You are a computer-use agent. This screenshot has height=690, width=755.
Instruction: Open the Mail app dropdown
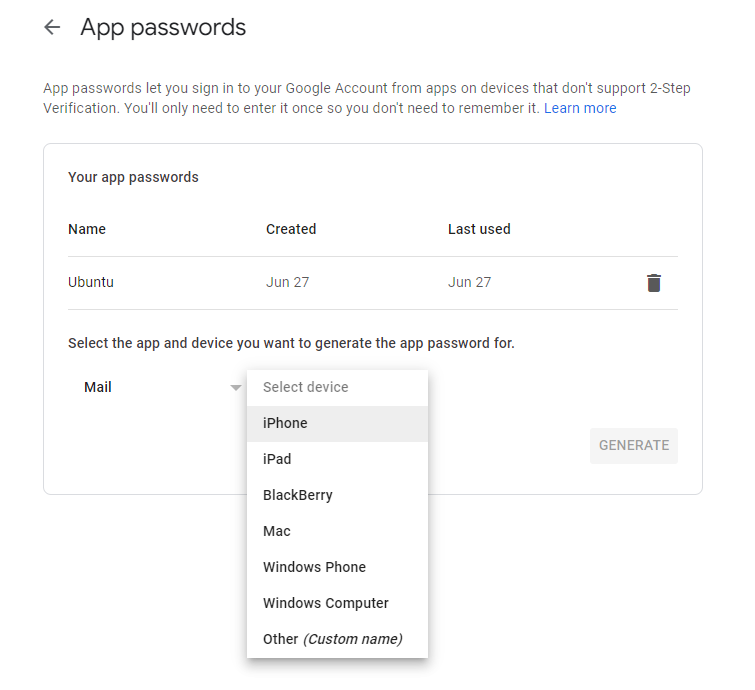pos(150,387)
